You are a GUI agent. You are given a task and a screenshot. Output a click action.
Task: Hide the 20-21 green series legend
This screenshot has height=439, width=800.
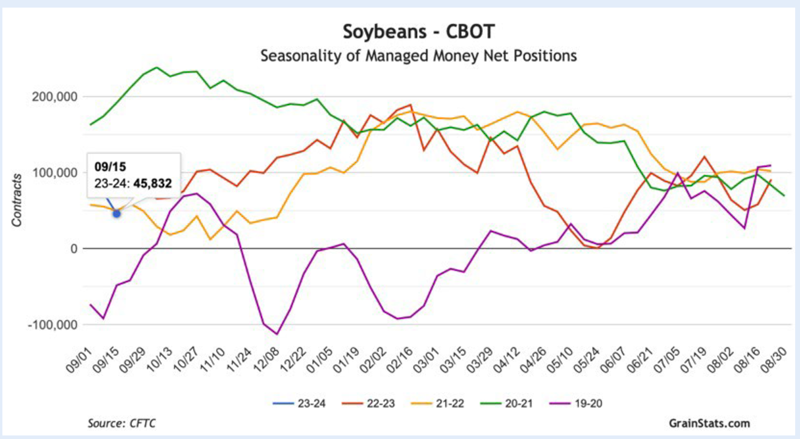point(507,403)
